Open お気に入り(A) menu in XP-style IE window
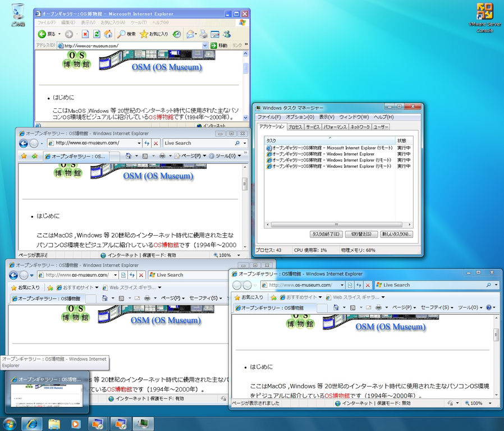This screenshot has height=431, width=504. (113, 22)
